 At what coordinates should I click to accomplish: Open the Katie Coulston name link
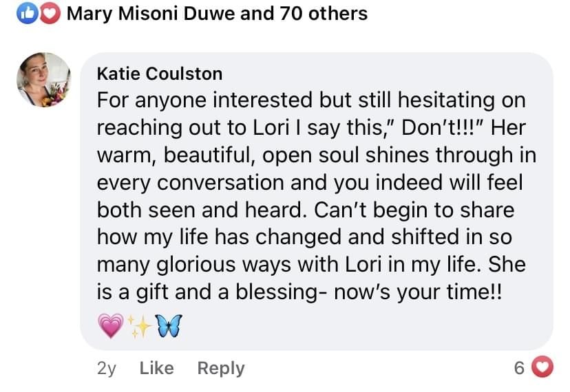160,74
